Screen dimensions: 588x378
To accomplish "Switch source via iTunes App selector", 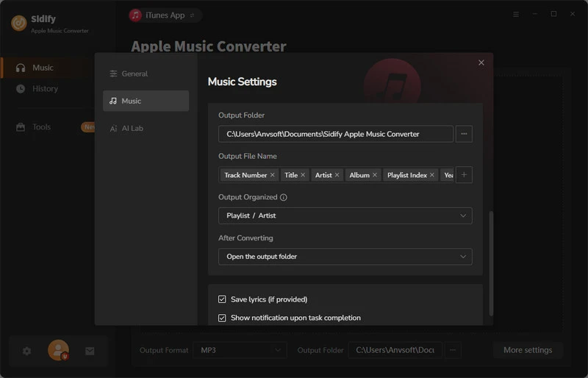I will [x=165, y=15].
